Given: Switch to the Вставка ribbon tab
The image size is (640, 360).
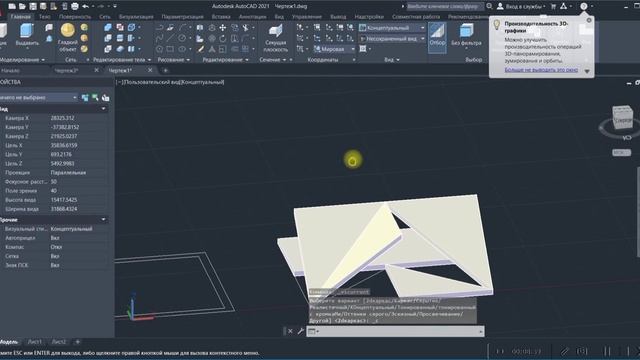Looking at the screenshot, I should pos(221,17).
